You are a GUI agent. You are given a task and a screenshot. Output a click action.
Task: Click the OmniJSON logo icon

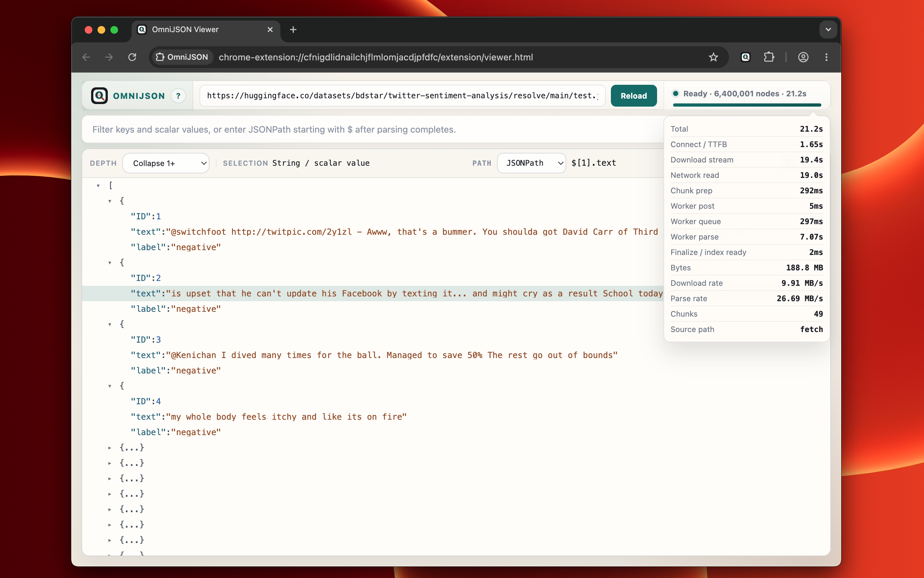click(x=99, y=96)
